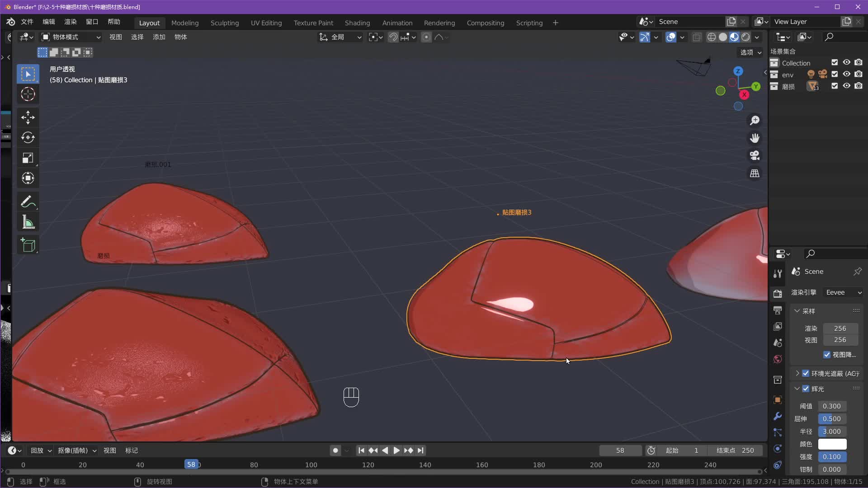Select the Scale tool

28,158
